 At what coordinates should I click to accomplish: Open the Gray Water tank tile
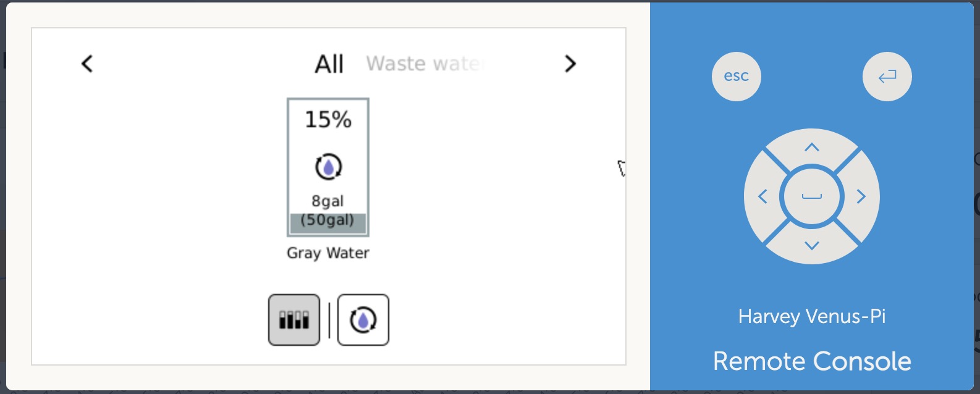328,167
